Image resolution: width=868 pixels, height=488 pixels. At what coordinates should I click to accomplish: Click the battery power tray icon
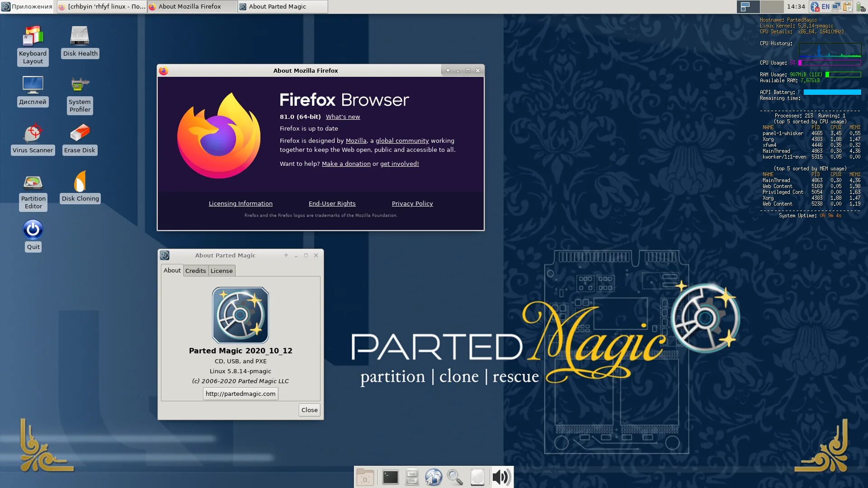(x=861, y=6)
